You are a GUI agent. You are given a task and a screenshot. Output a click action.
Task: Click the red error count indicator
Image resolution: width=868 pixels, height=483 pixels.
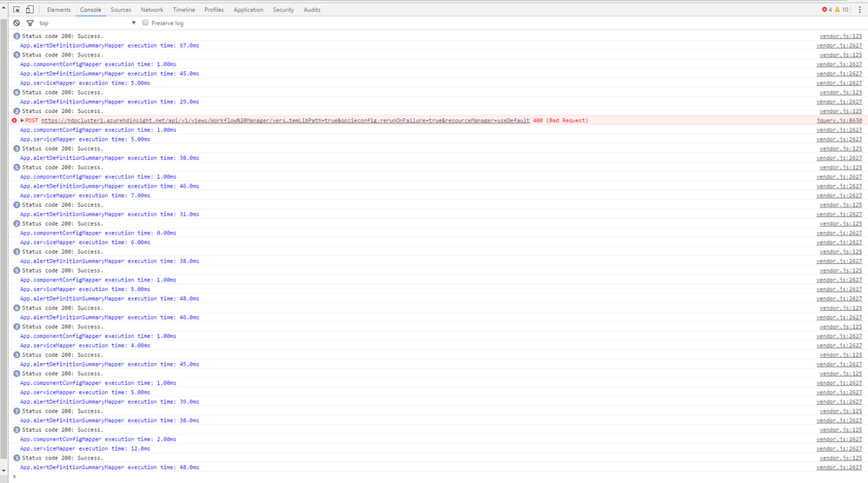coord(827,10)
